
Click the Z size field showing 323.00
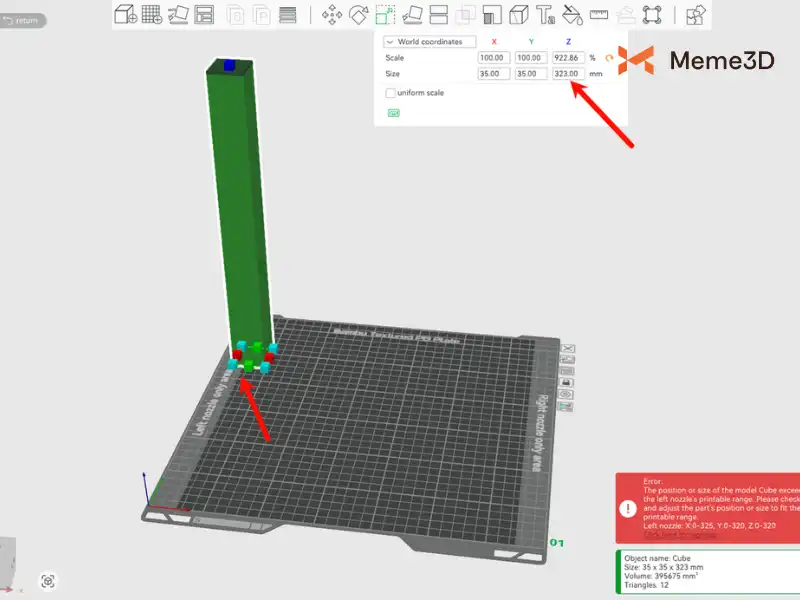pos(568,74)
